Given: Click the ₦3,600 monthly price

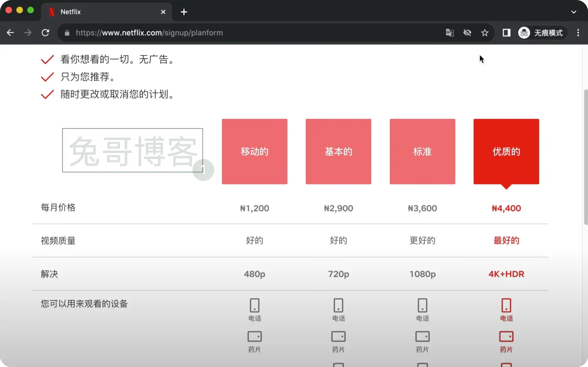Looking at the screenshot, I should 422,208.
